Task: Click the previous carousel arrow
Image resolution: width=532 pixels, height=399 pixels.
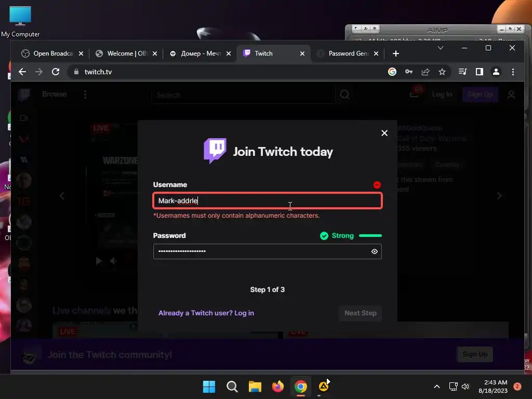Action: click(x=62, y=196)
